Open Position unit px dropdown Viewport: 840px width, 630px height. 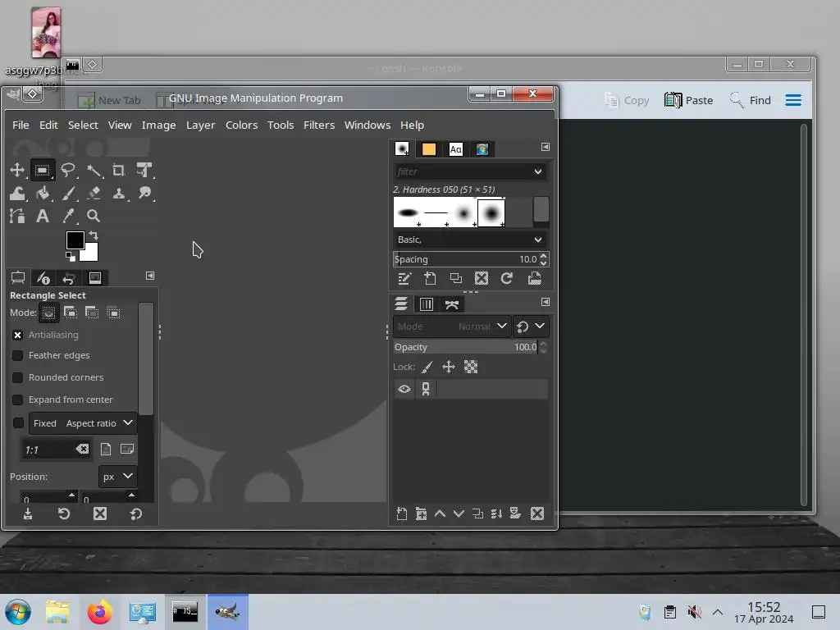click(x=117, y=477)
